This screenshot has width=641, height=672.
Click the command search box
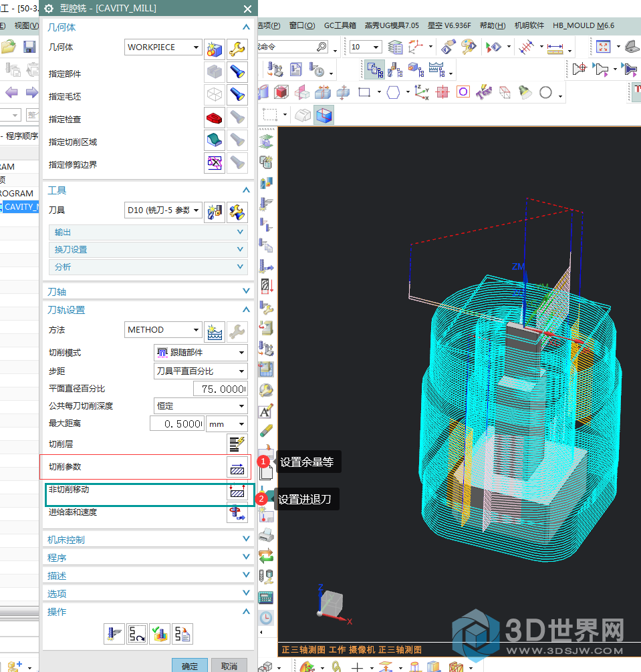pyautogui.click(x=294, y=47)
